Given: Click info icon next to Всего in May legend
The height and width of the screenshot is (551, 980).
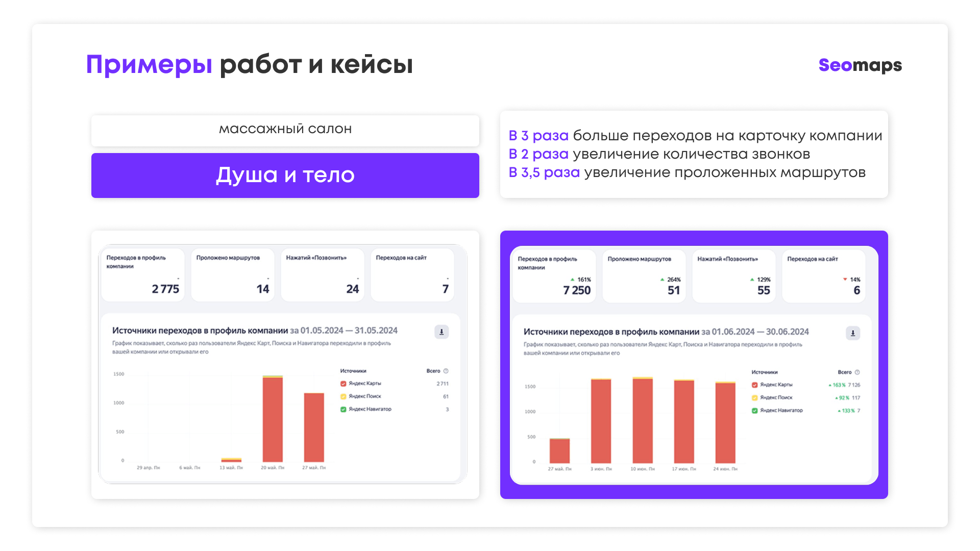Looking at the screenshot, I should pyautogui.click(x=446, y=371).
